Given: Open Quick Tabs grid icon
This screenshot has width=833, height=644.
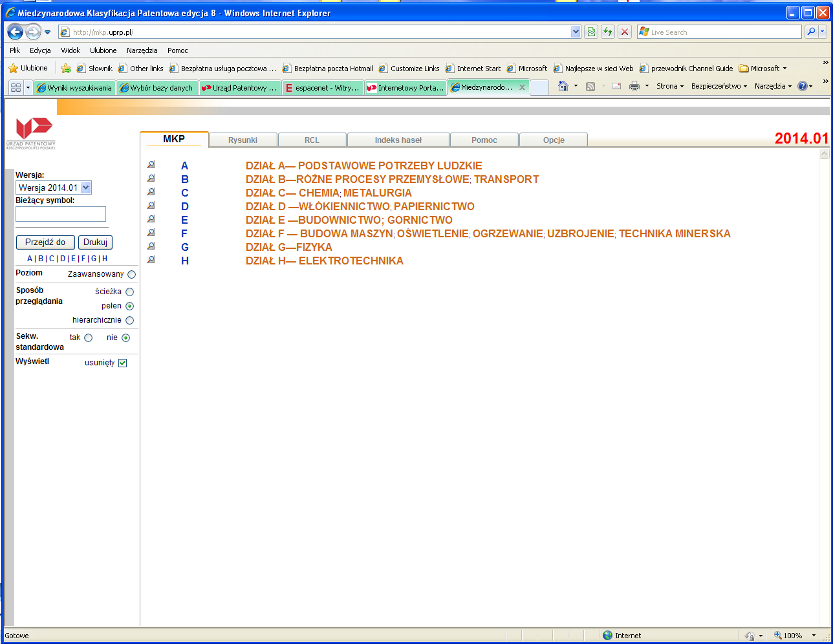Looking at the screenshot, I should (16, 88).
